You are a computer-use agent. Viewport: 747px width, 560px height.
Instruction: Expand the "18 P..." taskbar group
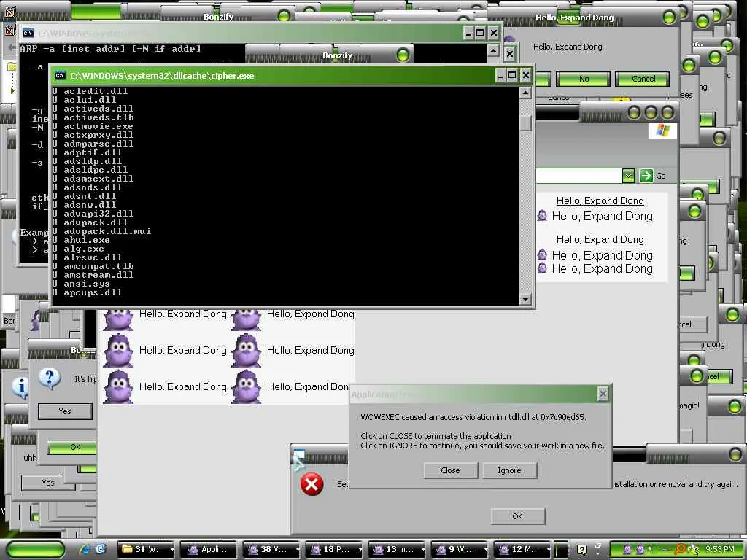point(360,550)
